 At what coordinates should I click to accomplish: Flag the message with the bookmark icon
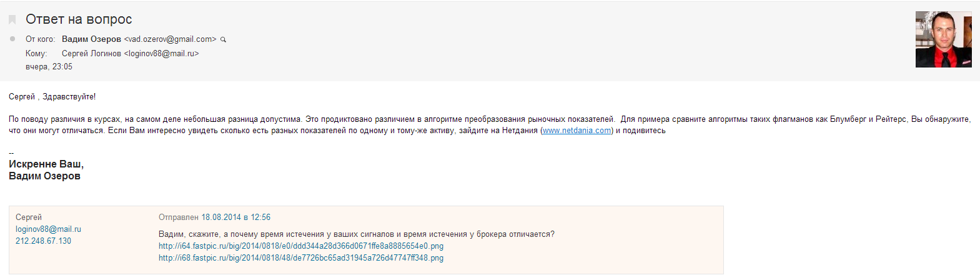(12, 20)
